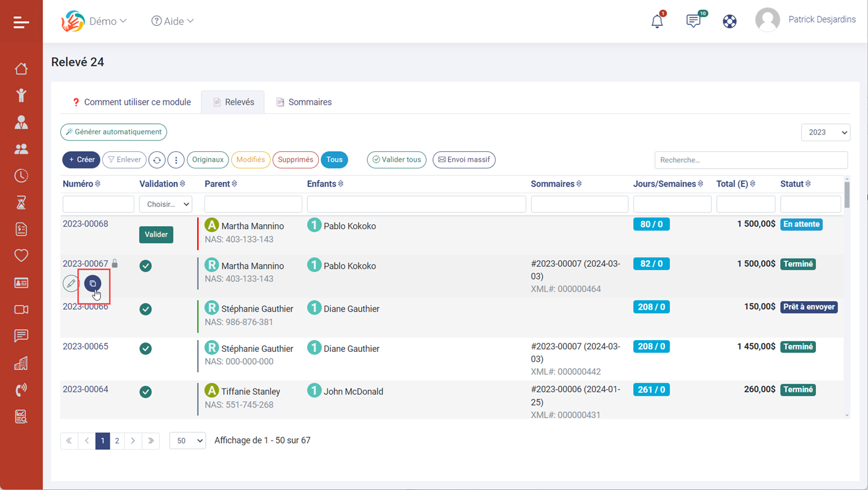The height and width of the screenshot is (490, 868).
Task: Show Tous records filter
Action: tap(335, 160)
